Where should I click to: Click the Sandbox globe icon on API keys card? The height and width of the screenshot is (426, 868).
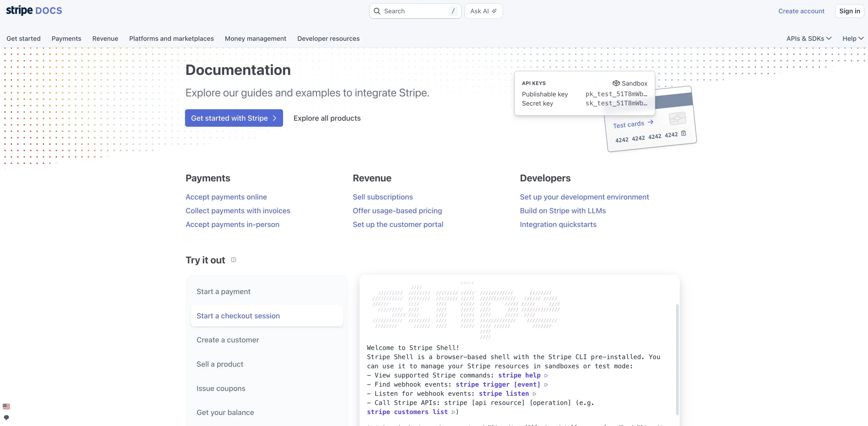pos(616,83)
